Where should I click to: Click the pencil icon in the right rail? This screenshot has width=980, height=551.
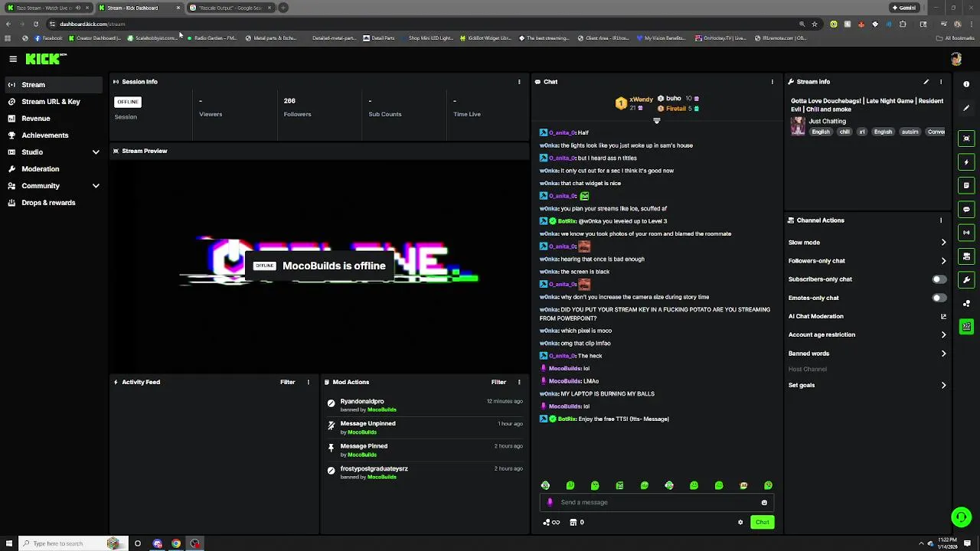(x=966, y=108)
